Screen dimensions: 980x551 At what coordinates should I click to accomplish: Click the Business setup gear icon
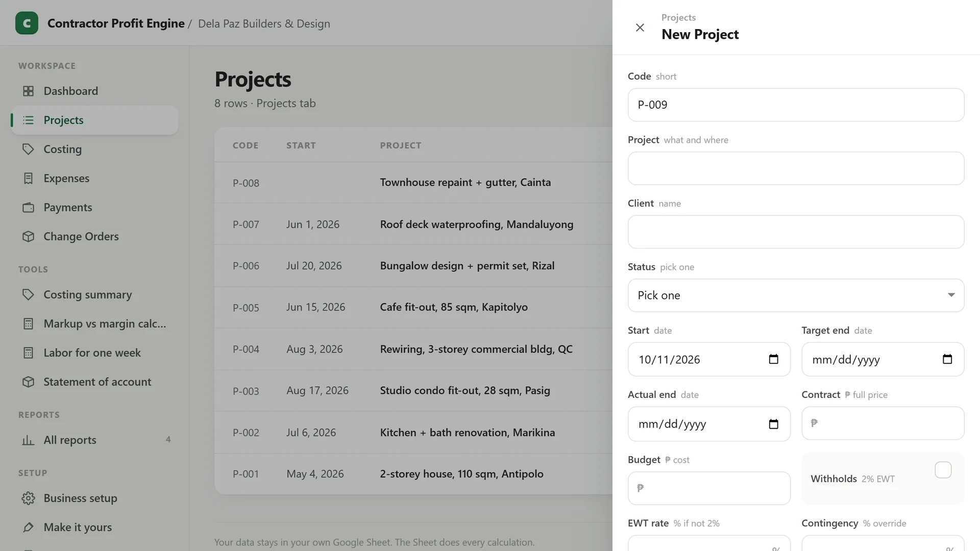pos(29,498)
